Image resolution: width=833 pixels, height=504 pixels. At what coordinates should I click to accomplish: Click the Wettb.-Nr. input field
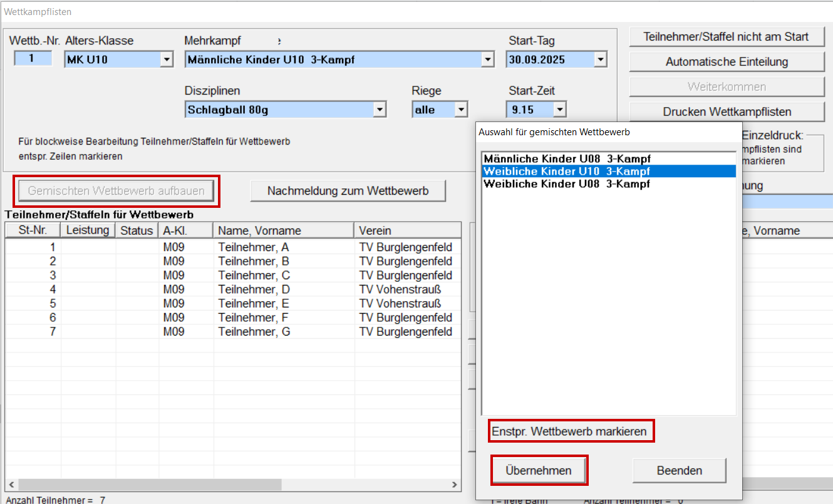point(33,59)
